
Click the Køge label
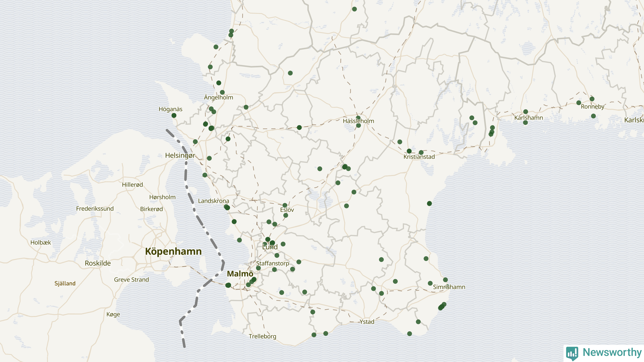coord(113,314)
